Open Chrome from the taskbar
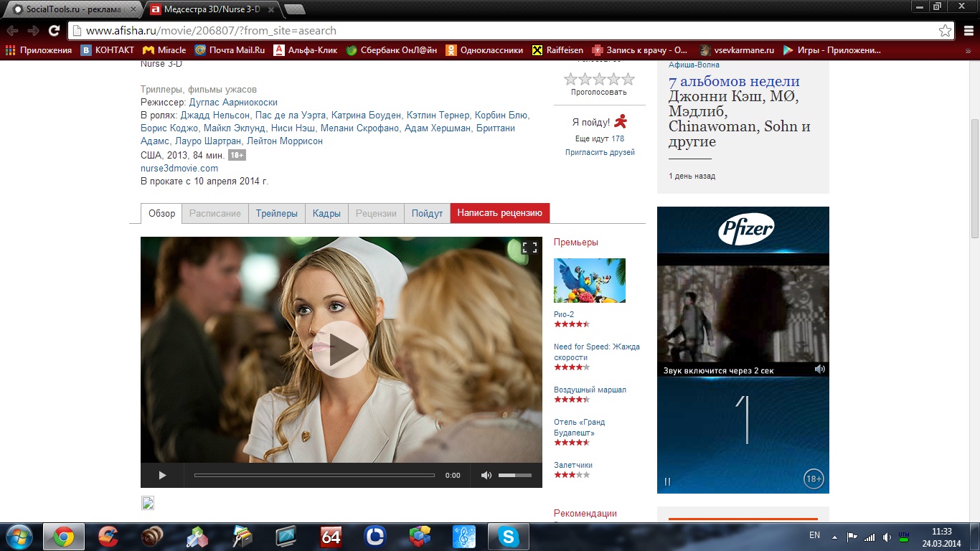Screen dimensions: 980x551 tap(63, 537)
